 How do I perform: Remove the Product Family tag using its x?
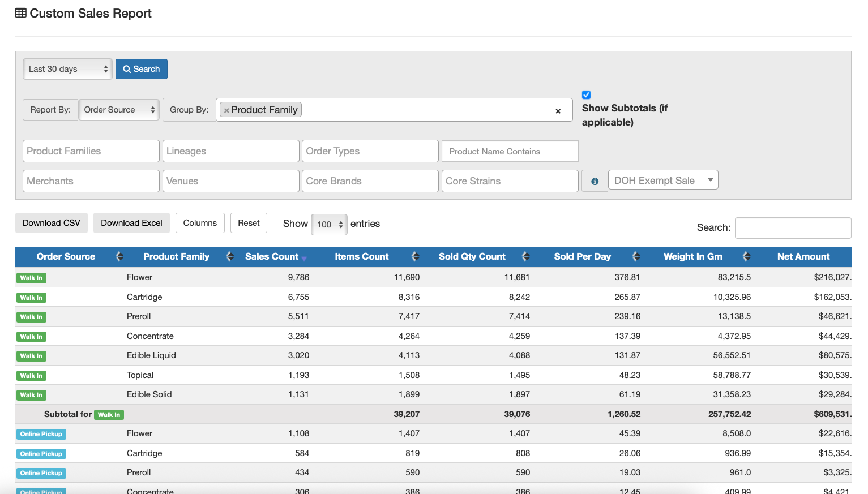pos(226,110)
